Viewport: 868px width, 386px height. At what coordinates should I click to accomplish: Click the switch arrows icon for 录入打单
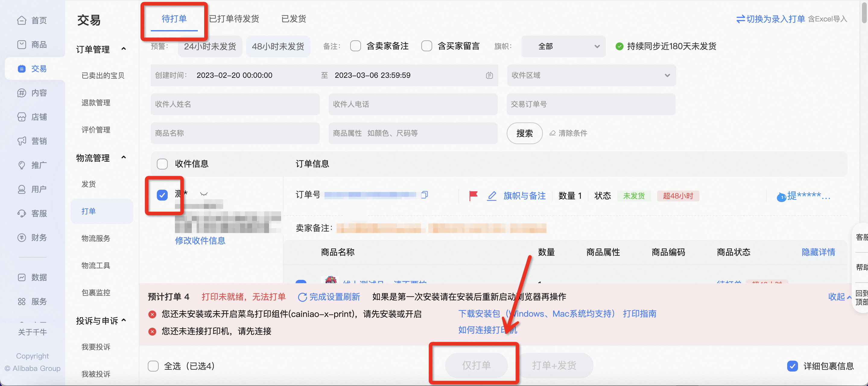741,19
